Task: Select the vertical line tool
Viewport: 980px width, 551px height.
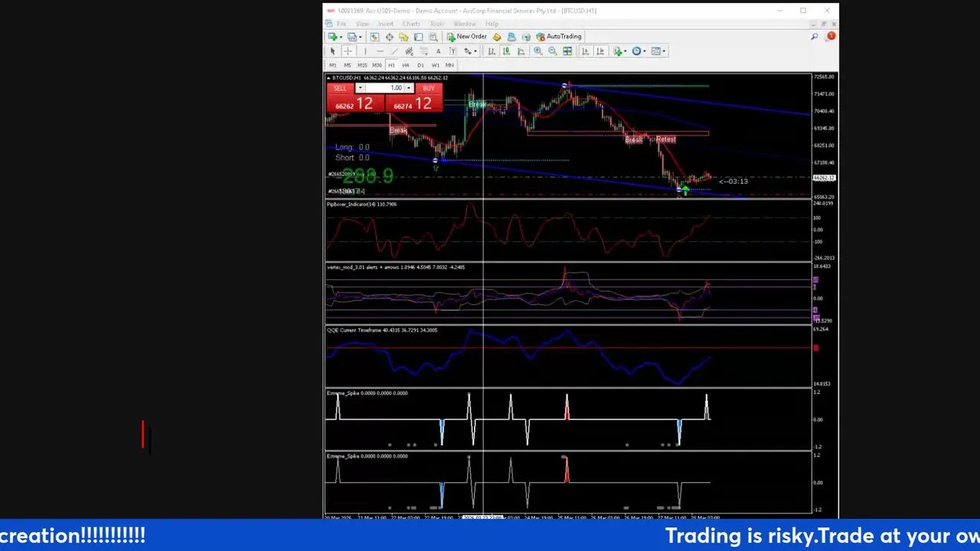Action: pos(365,51)
